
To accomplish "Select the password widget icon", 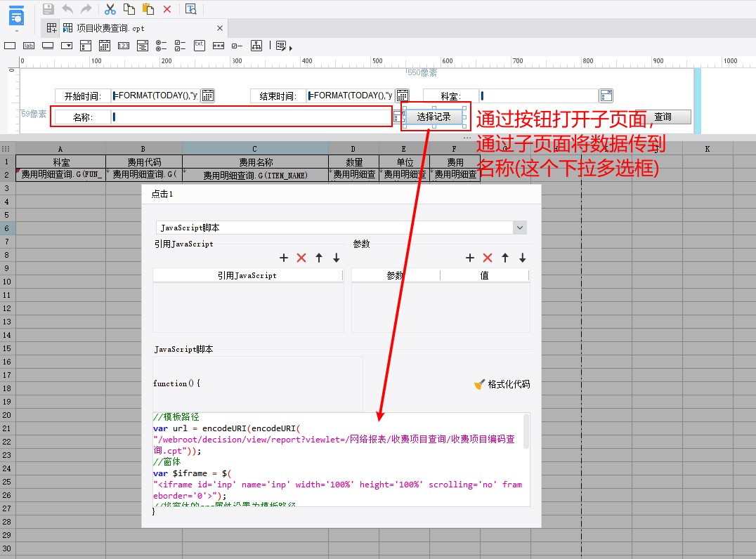I will point(219,46).
